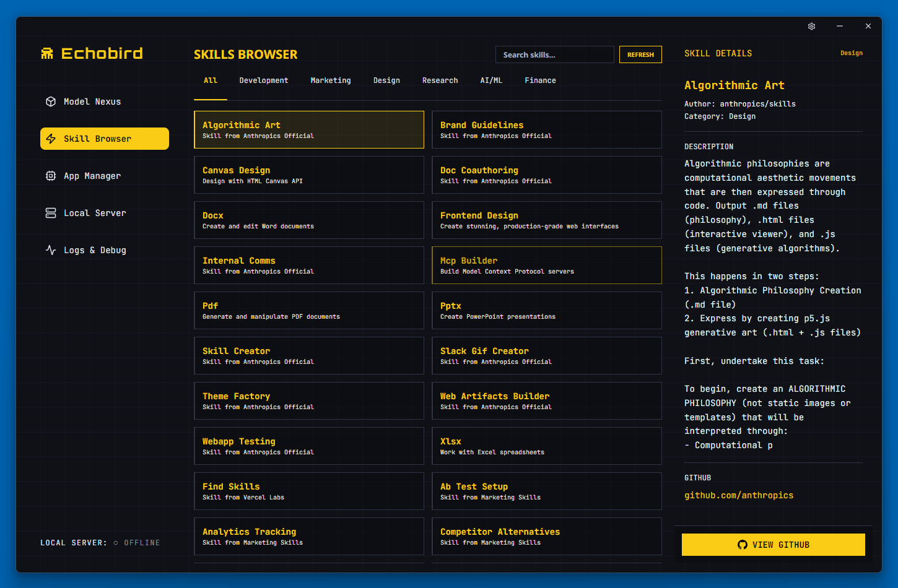Open the Slack Gif Creator skill
Screen dimensions: 898x588
[x=546, y=355]
